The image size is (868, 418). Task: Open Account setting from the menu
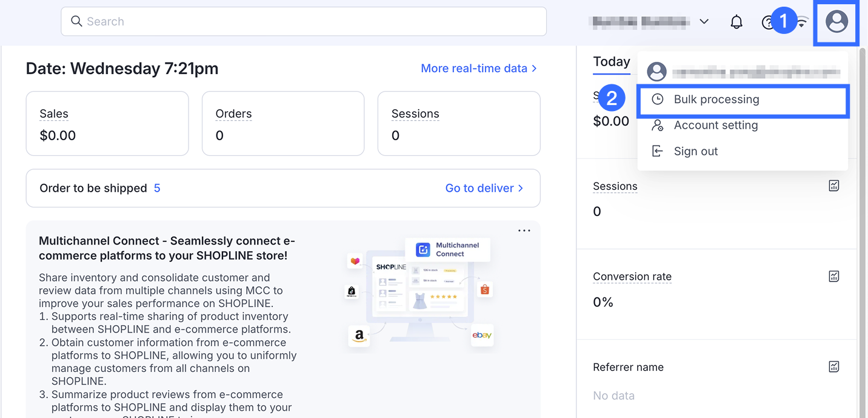pyautogui.click(x=715, y=126)
